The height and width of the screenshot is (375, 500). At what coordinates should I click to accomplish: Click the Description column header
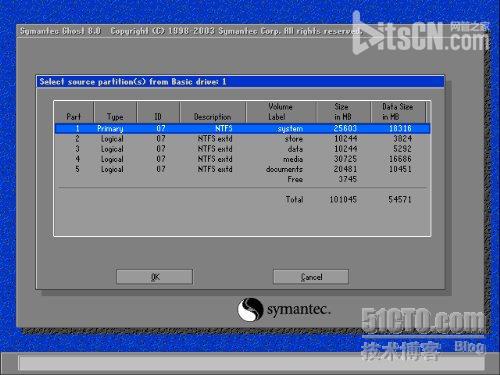[213, 112]
